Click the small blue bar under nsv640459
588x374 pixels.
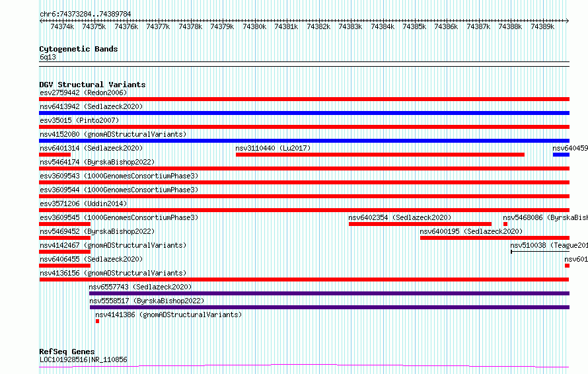[561, 155]
